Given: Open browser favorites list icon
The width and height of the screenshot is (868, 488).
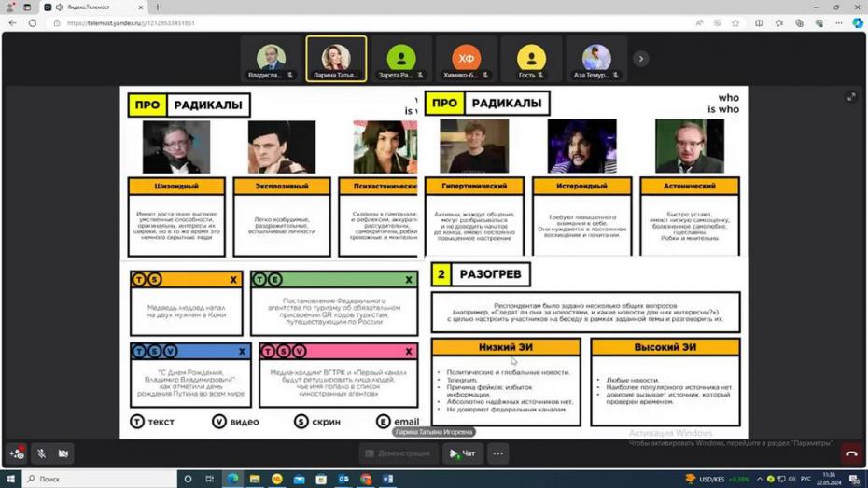Looking at the screenshot, I should coord(779,23).
